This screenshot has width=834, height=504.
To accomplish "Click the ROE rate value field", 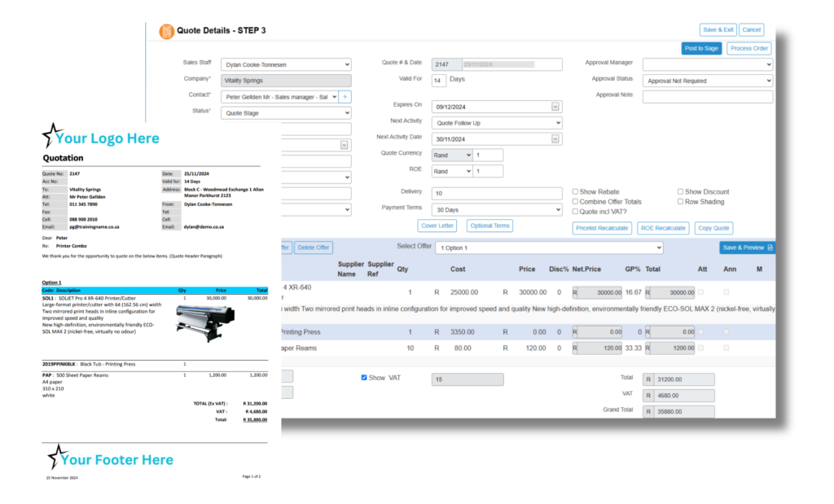I will click(488, 171).
